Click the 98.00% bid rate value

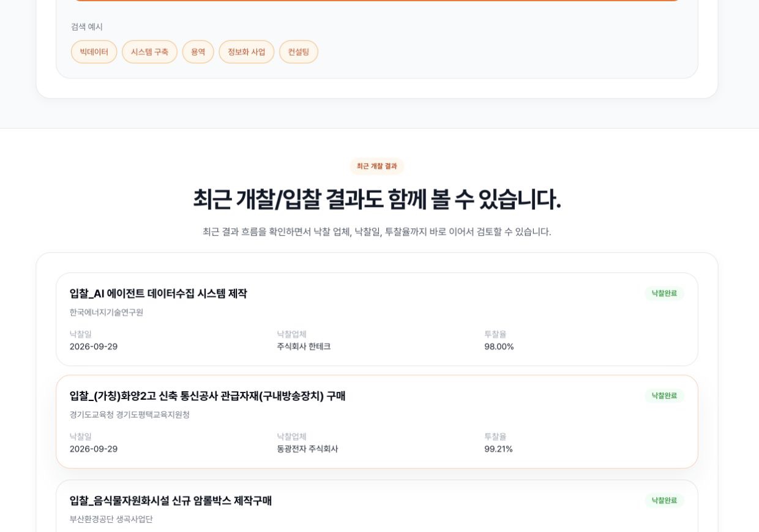click(x=499, y=347)
